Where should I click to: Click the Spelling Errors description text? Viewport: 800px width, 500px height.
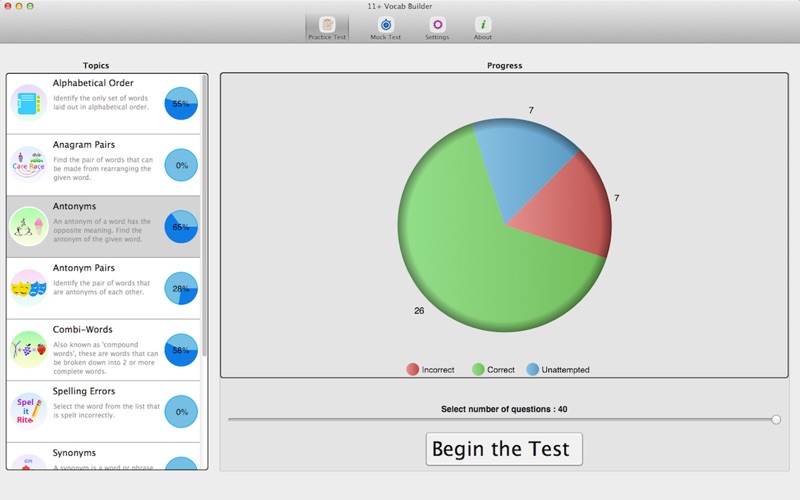106,411
